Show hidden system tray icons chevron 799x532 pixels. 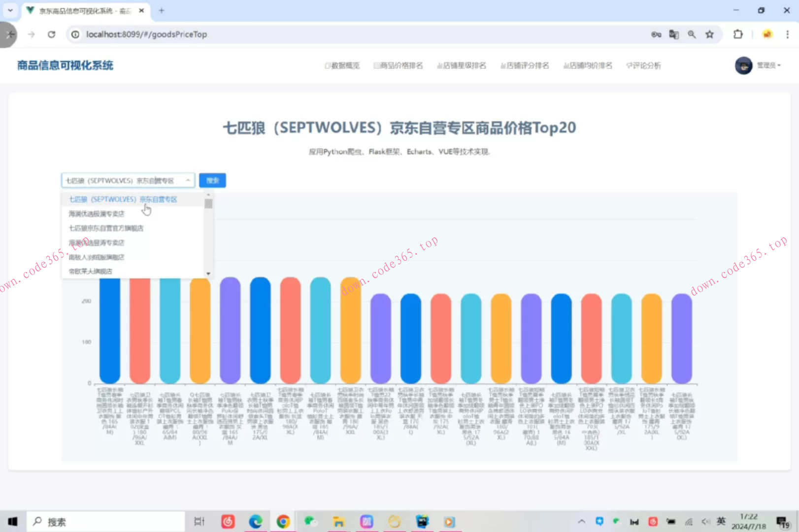(581, 522)
